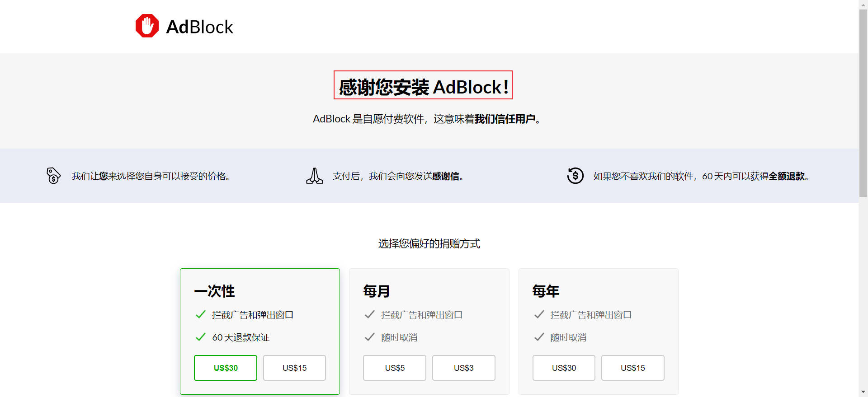Click the praying hands thank-you icon
Viewport: 868px width, 397px height.
click(x=315, y=176)
